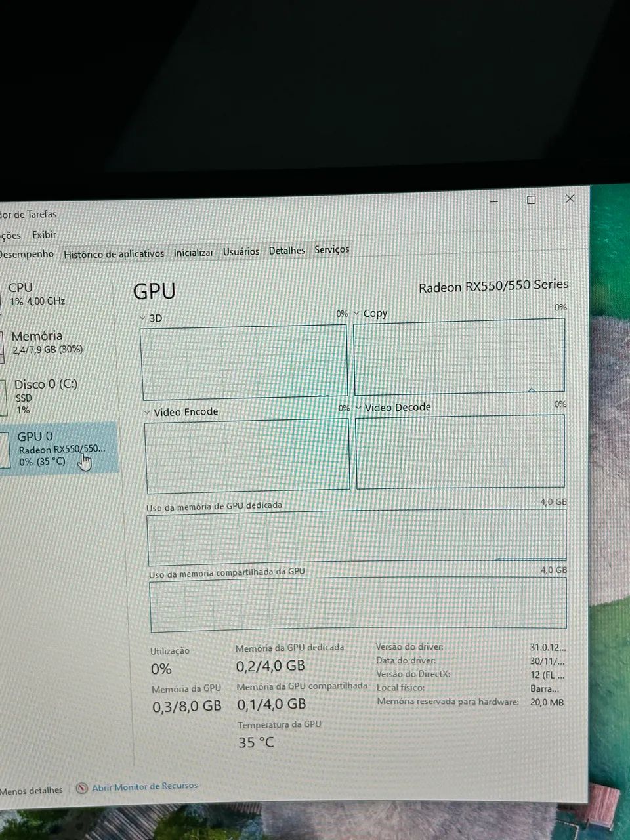Click Abrir Monitor de Recursos link
630x840 pixels.
click(x=144, y=786)
